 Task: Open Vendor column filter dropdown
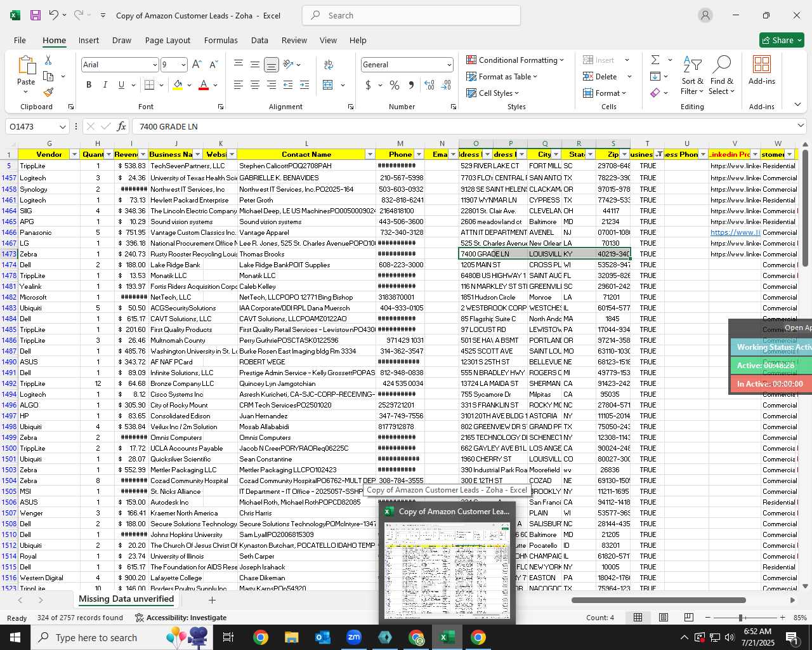click(74, 154)
